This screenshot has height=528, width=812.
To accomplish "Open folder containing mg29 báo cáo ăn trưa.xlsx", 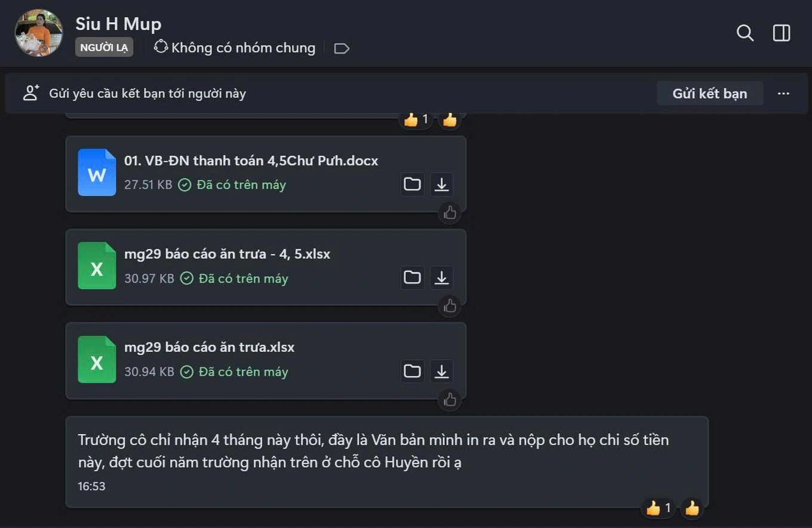I will pos(412,372).
